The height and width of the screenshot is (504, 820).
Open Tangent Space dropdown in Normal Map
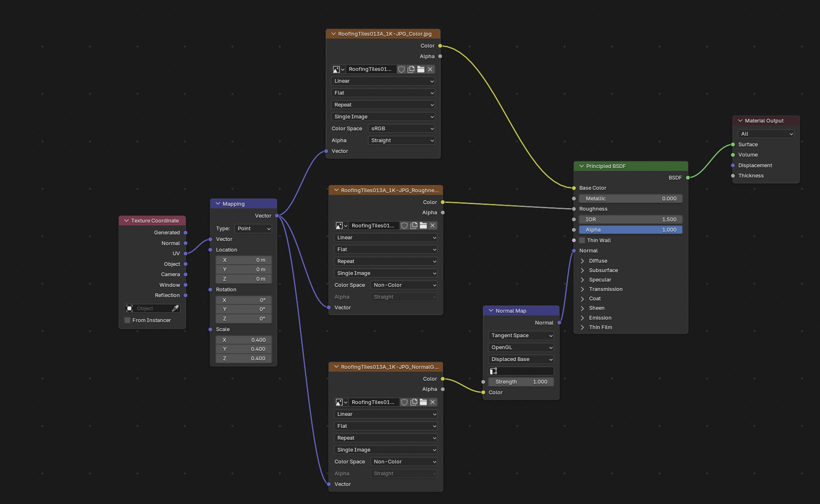tap(521, 336)
